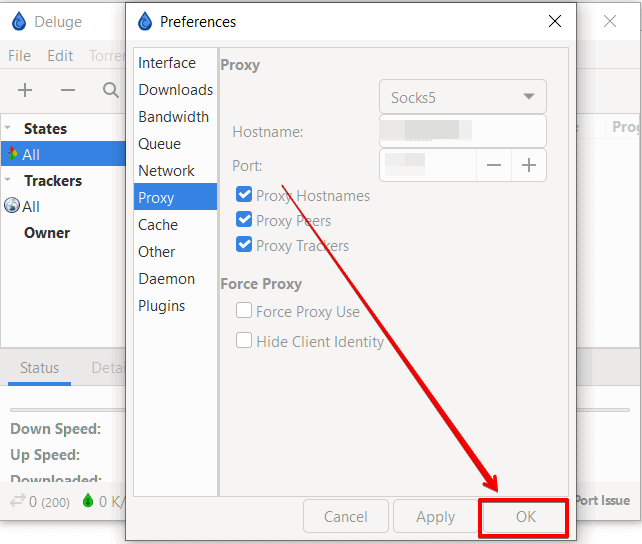Select All under States filter
This screenshot has width=642, height=544.
click(x=63, y=154)
